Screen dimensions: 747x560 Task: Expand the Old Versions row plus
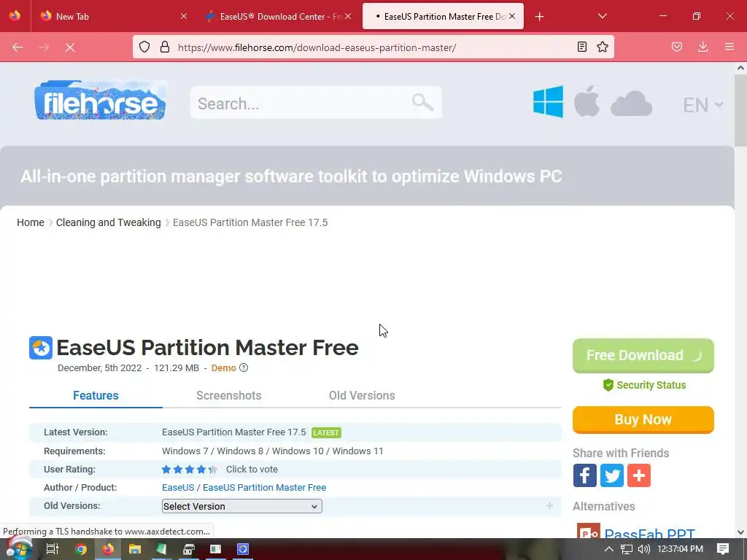click(x=549, y=506)
